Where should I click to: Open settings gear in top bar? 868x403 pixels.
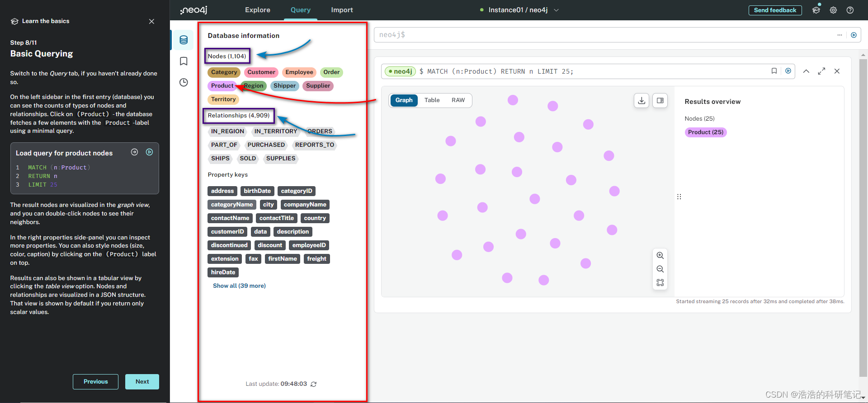tap(833, 10)
